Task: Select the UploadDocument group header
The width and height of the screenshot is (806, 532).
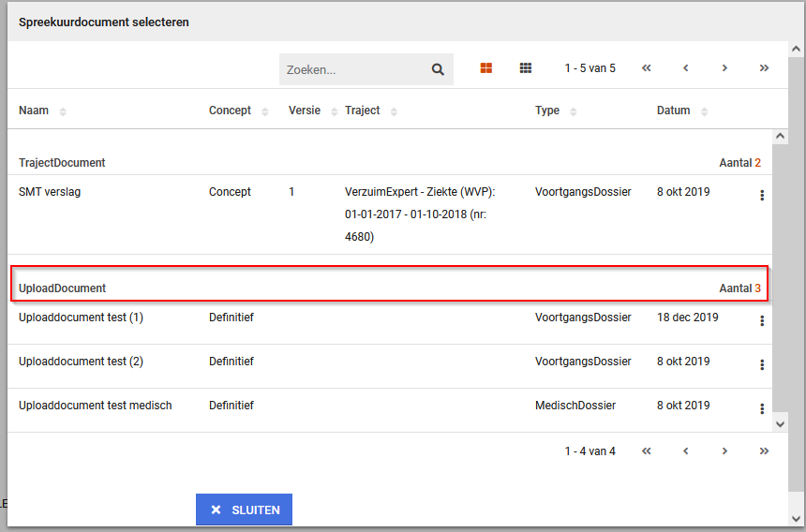Action: pyautogui.click(x=63, y=288)
